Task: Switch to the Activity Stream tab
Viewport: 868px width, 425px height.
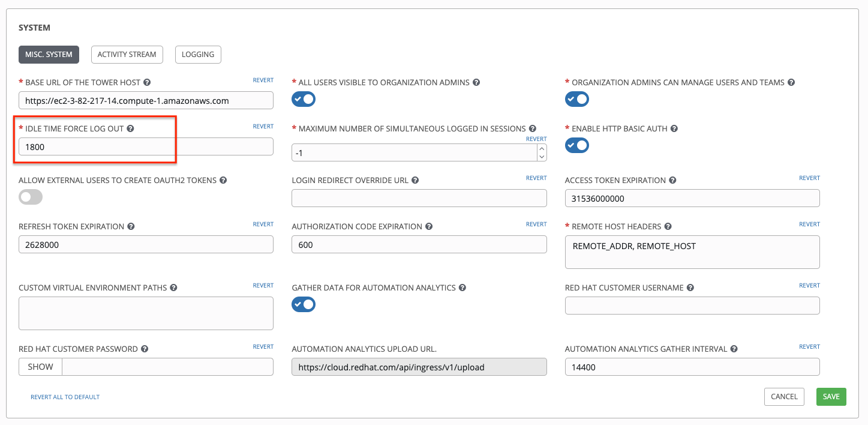Action: (127, 55)
